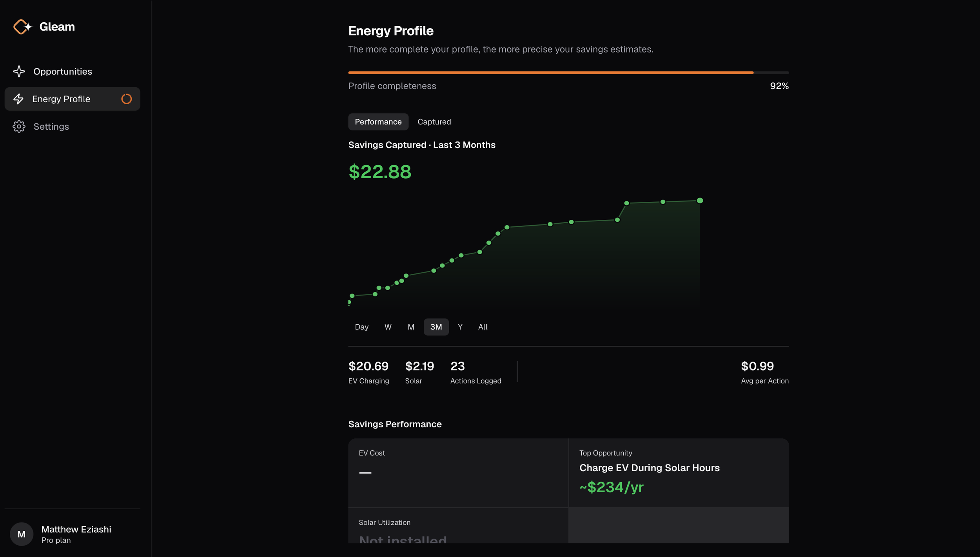
Task: Click the Gleam brand name
Action: coord(57,27)
